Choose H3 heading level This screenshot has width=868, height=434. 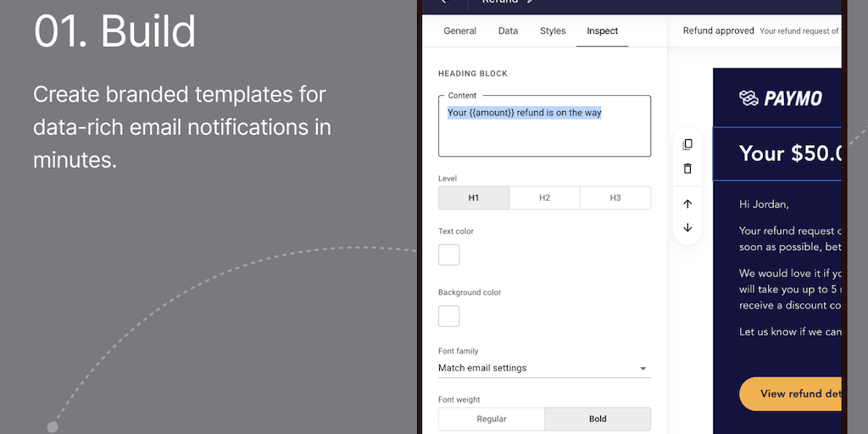615,198
